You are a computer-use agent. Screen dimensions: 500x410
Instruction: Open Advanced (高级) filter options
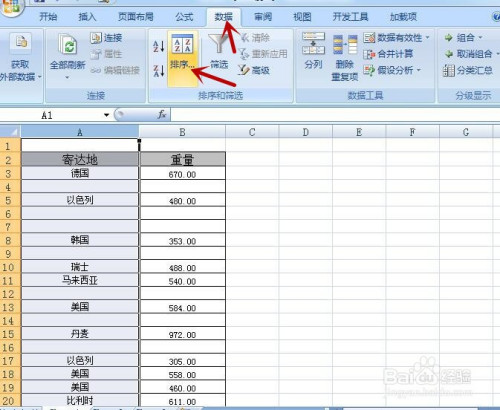pyautogui.click(x=254, y=70)
